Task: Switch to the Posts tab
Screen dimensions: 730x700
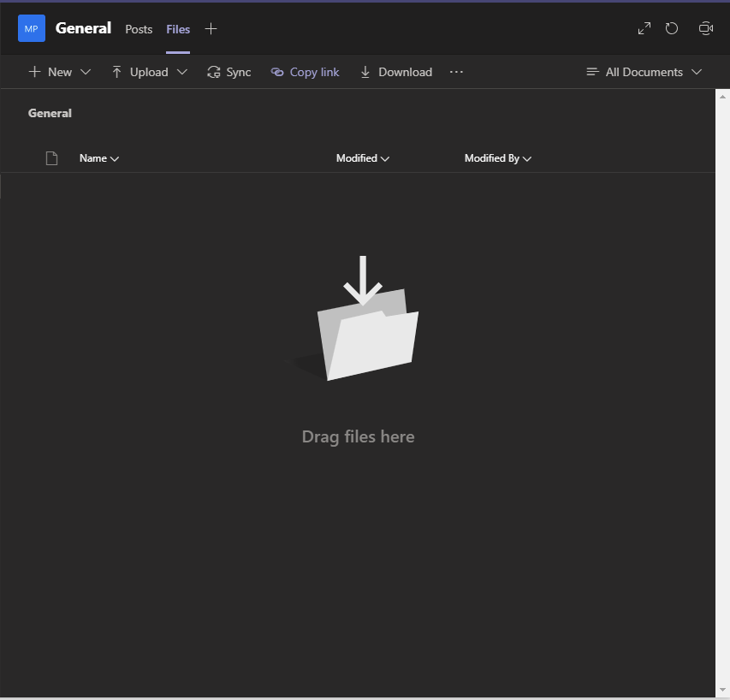Action: [x=139, y=29]
